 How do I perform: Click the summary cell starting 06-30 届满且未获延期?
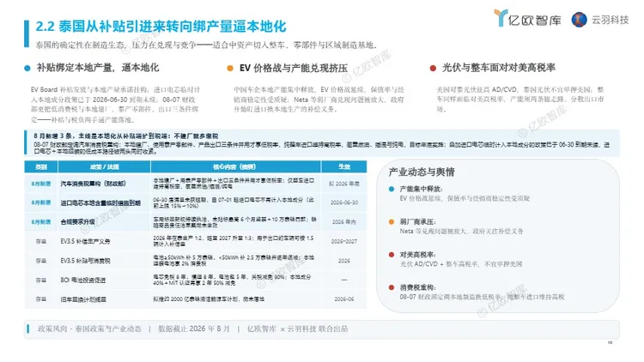tap(234, 202)
